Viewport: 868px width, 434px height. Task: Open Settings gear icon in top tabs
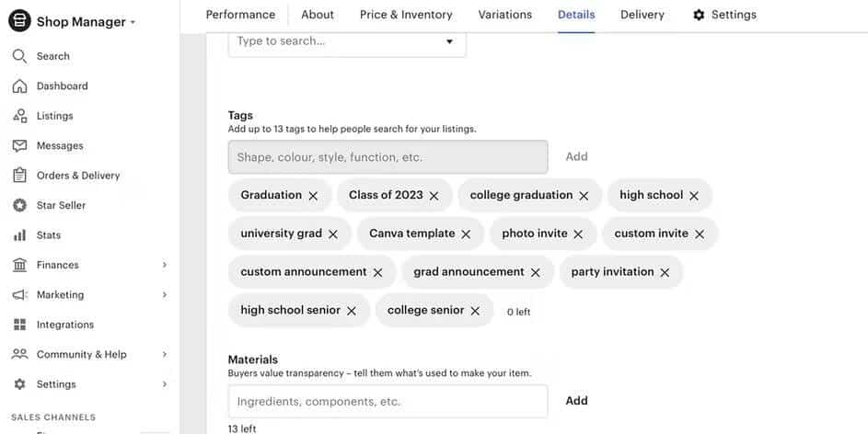tap(699, 15)
